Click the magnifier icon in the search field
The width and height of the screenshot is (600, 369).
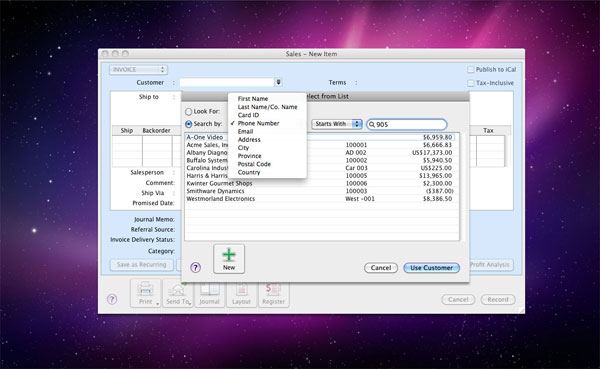tap(372, 124)
